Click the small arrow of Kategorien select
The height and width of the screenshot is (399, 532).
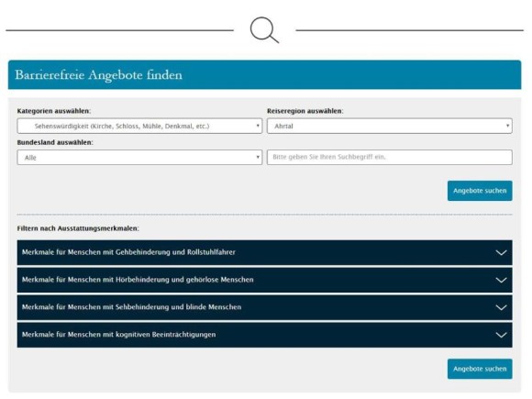tap(258, 126)
